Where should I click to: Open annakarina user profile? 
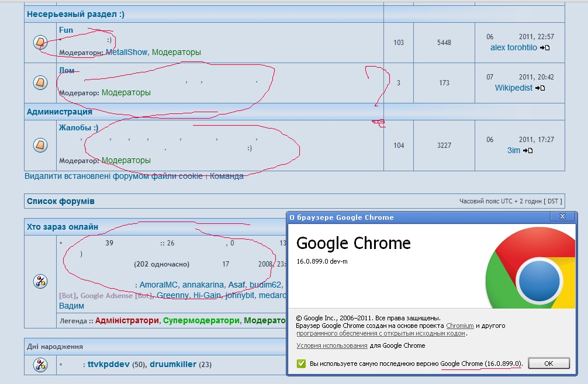[203, 285]
